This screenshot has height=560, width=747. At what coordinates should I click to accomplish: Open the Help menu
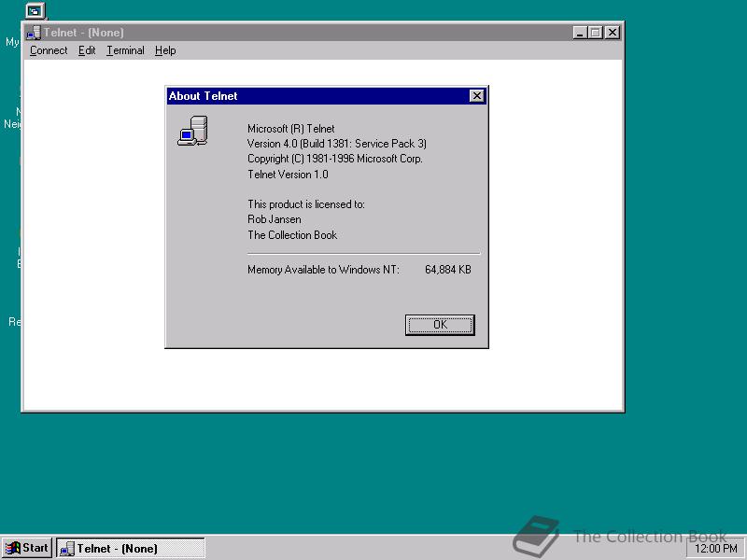point(165,50)
